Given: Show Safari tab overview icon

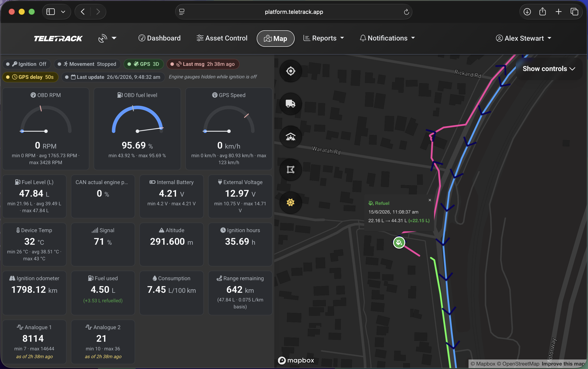Looking at the screenshot, I should coord(574,12).
